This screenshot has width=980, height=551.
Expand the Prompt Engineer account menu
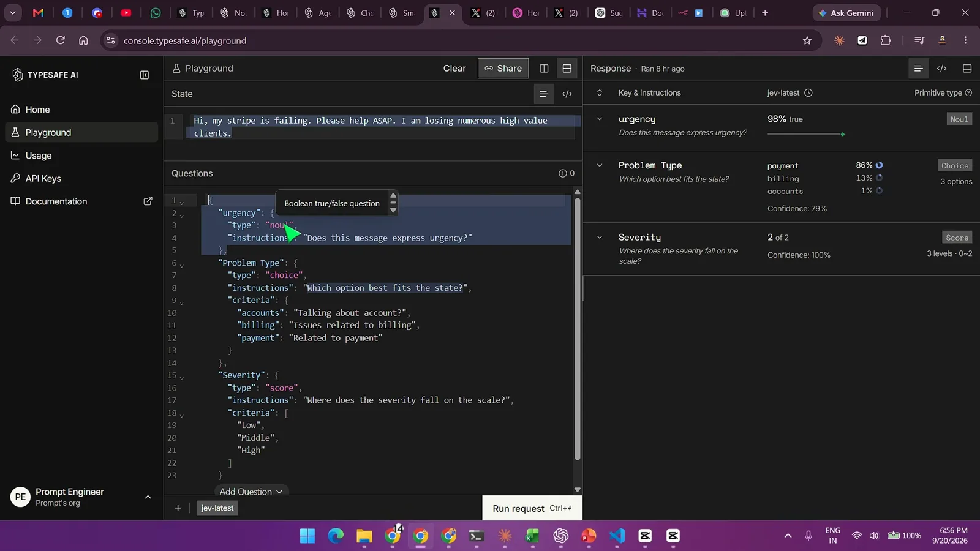[x=148, y=497]
